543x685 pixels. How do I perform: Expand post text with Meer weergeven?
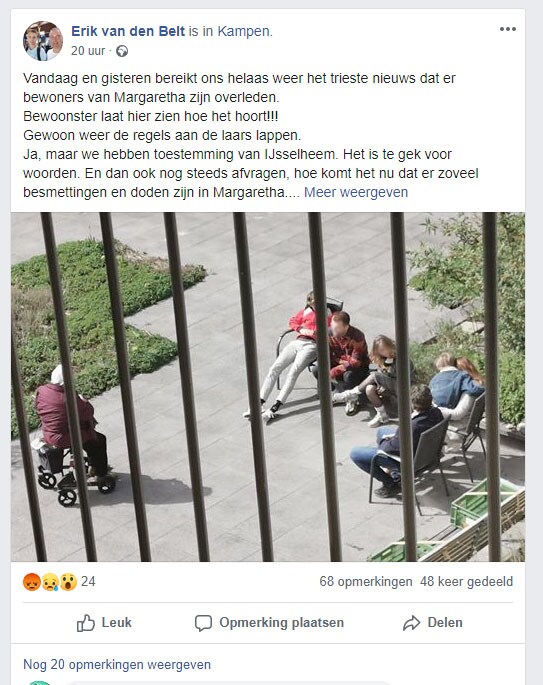tap(356, 192)
